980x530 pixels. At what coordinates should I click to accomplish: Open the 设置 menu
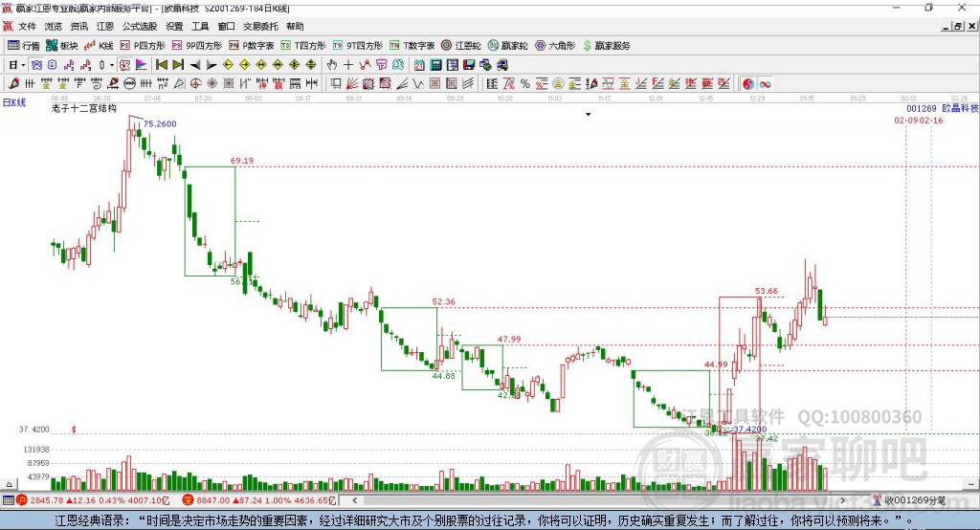coord(174,26)
